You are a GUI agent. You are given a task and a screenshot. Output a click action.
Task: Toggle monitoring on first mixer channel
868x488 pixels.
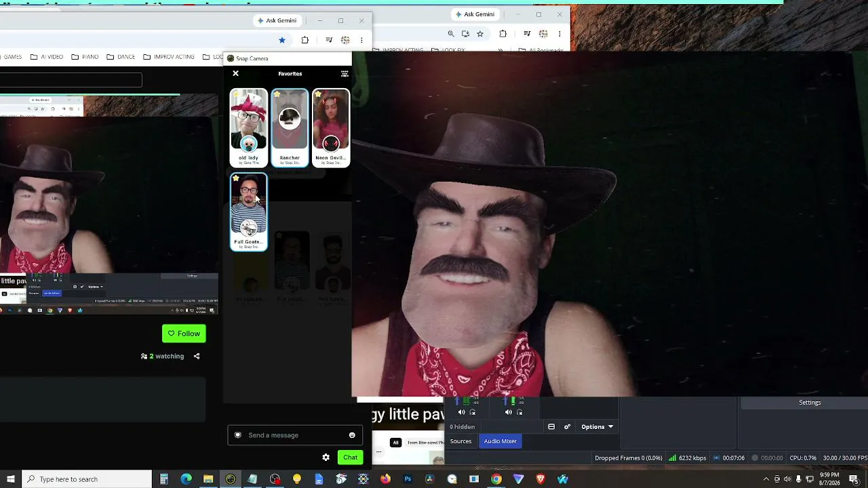pos(473,412)
